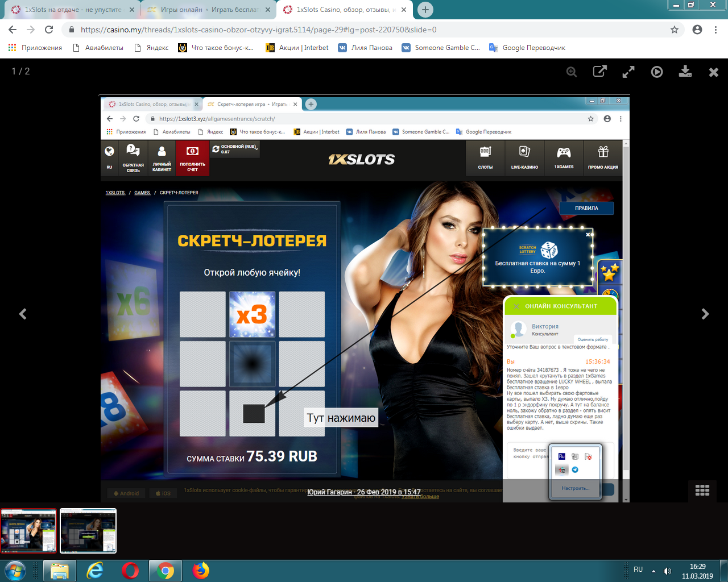The width and height of the screenshot is (728, 582).
Task: Toggle the thumbnail grid icon
Action: point(702,490)
